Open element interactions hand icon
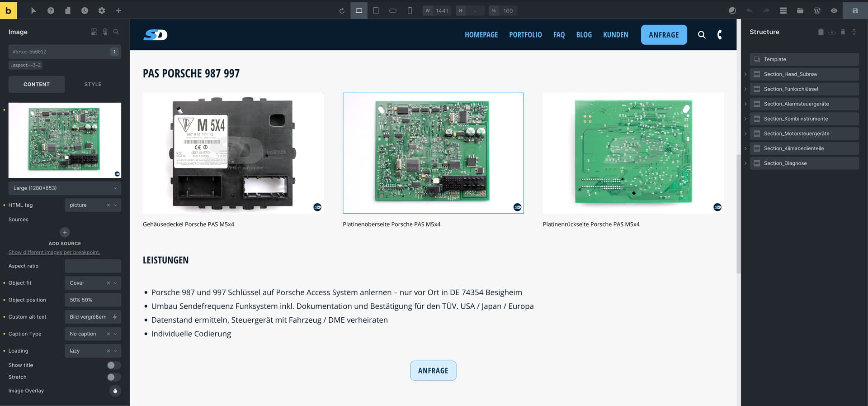 pos(105,32)
